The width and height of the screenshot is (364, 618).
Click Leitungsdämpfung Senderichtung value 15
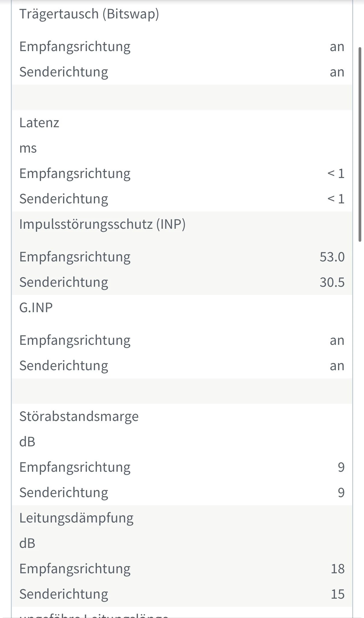(338, 594)
